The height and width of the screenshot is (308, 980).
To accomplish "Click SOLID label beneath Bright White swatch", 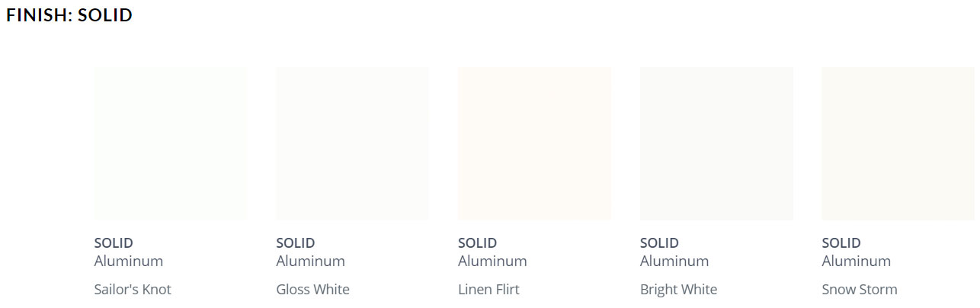I will pyautogui.click(x=659, y=243).
